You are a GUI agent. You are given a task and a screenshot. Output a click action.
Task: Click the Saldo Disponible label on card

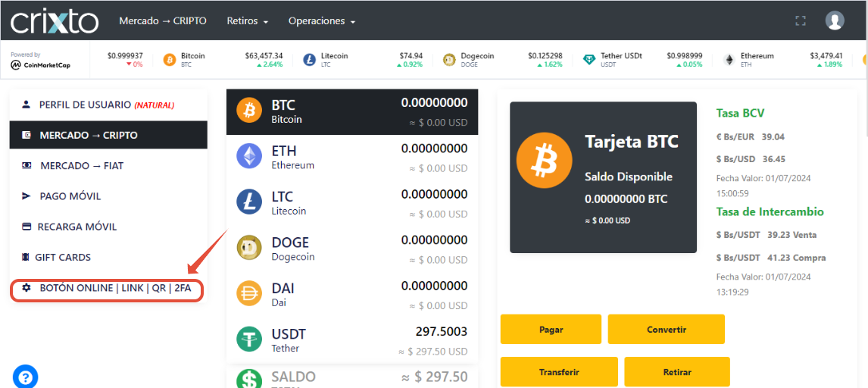coord(629,177)
